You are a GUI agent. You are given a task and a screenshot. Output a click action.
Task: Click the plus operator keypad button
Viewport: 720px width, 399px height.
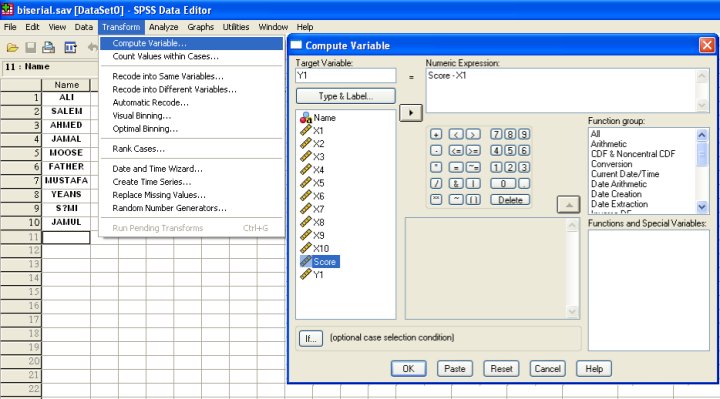(436, 135)
